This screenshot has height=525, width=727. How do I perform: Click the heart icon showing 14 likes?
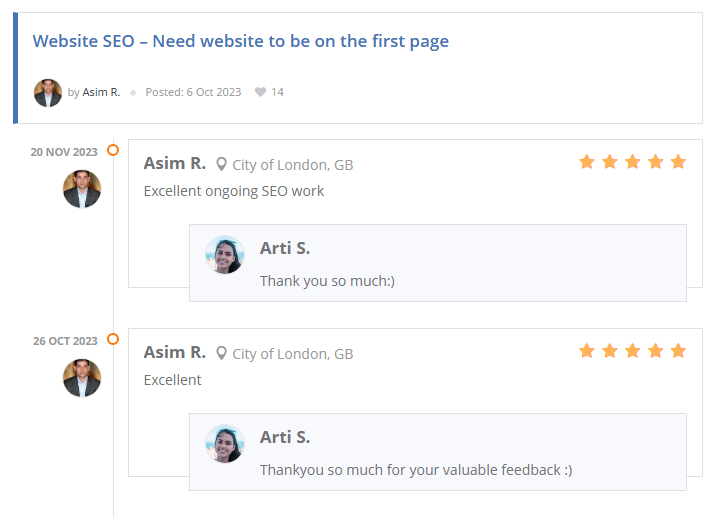[x=261, y=92]
